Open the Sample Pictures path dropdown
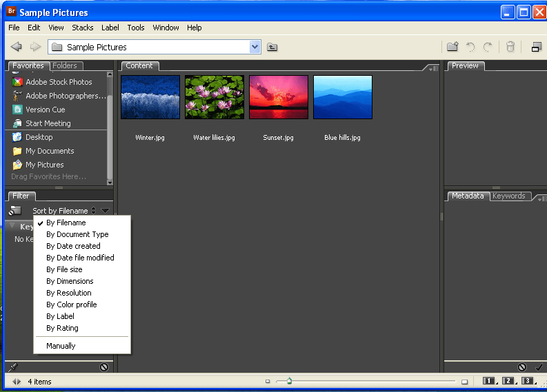The width and height of the screenshot is (547, 392). click(255, 47)
